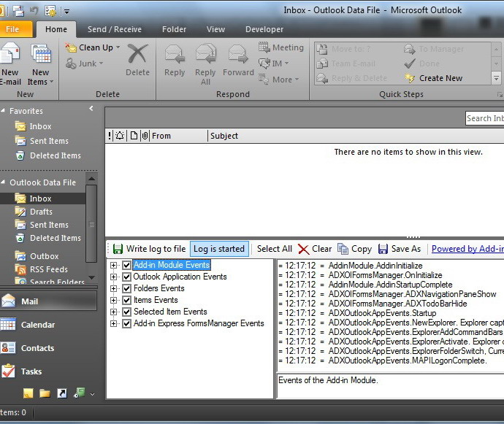This screenshot has height=424, width=504.
Task: Open Drafts folder in Outlook Data File
Action: coord(41,212)
